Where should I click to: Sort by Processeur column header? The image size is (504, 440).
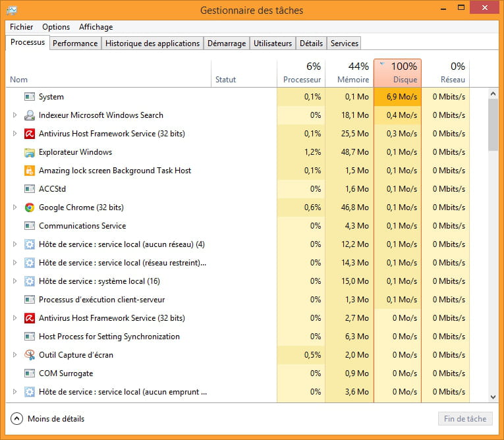coord(301,73)
